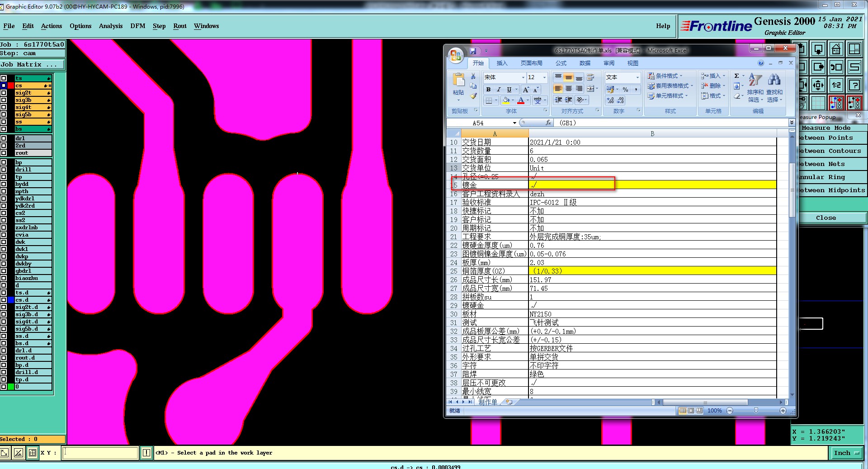The width and height of the screenshot is (868, 469).
Task: Click the percent style icon
Action: click(x=625, y=90)
